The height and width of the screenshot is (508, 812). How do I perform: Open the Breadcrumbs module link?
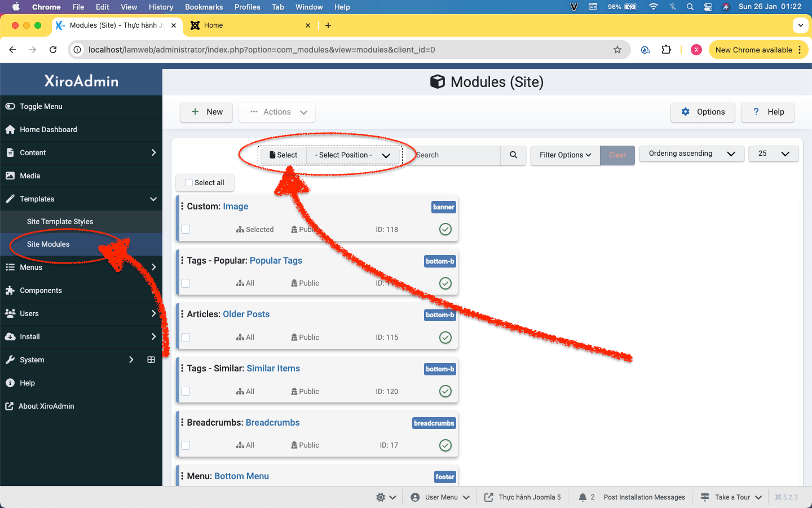pos(273,423)
